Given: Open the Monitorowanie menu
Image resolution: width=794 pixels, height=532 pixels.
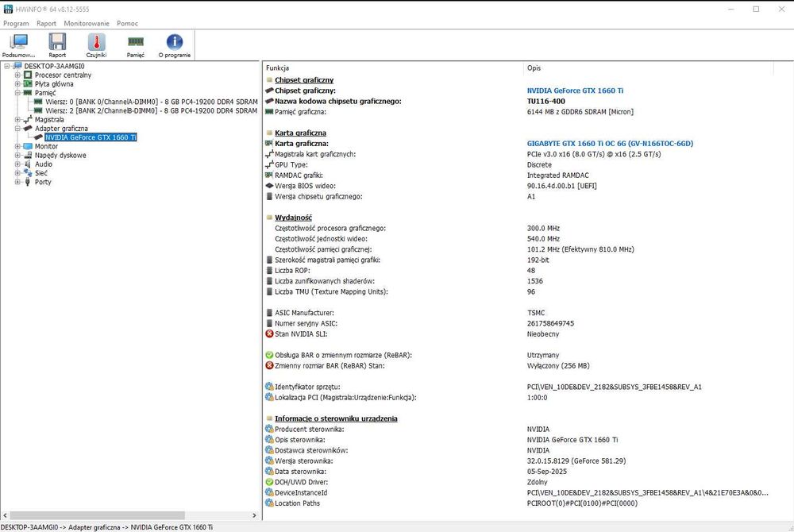Looking at the screenshot, I should pos(87,23).
